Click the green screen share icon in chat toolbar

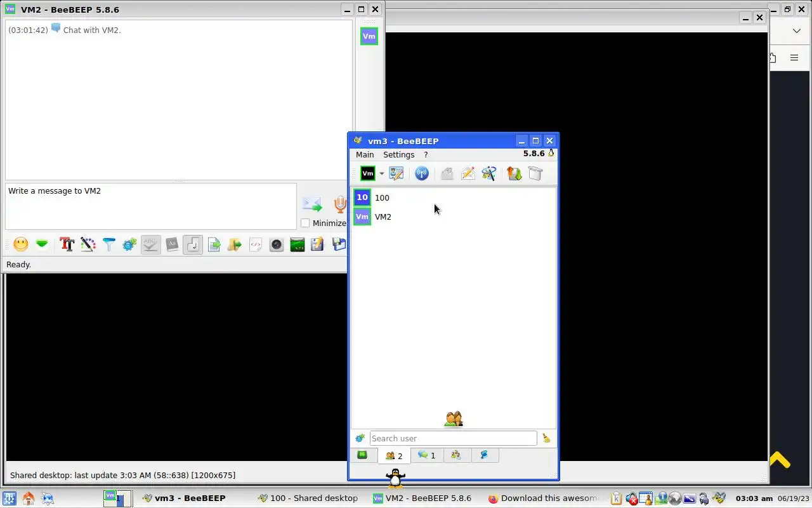pyautogui.click(x=298, y=244)
